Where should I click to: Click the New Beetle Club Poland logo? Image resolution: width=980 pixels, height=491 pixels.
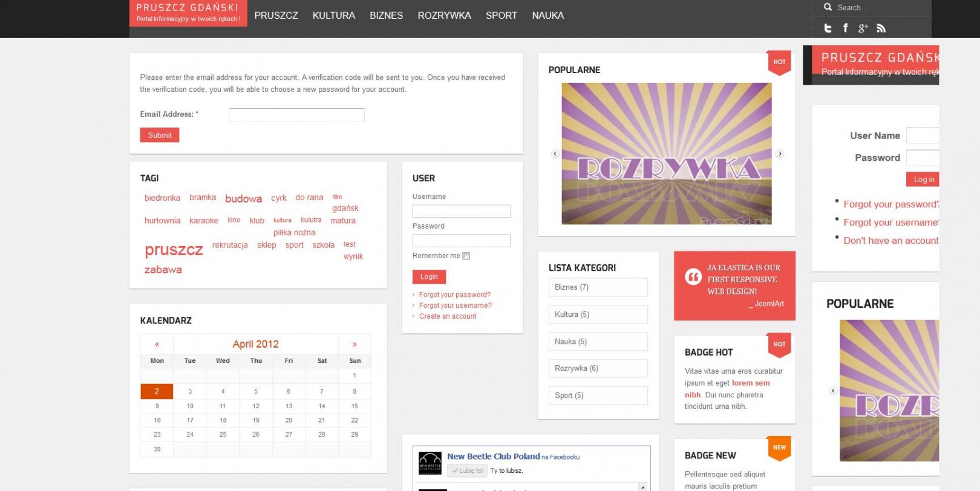[x=430, y=463]
